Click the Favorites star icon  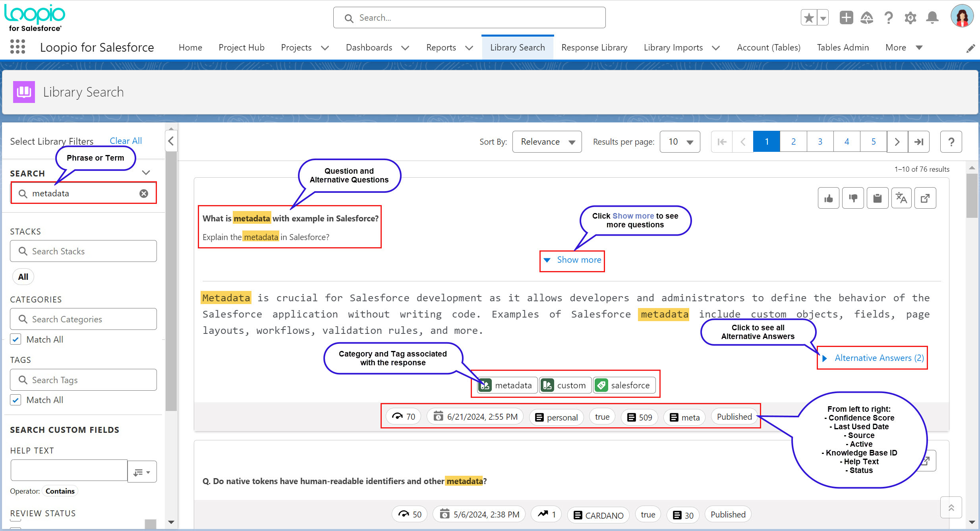809,18
